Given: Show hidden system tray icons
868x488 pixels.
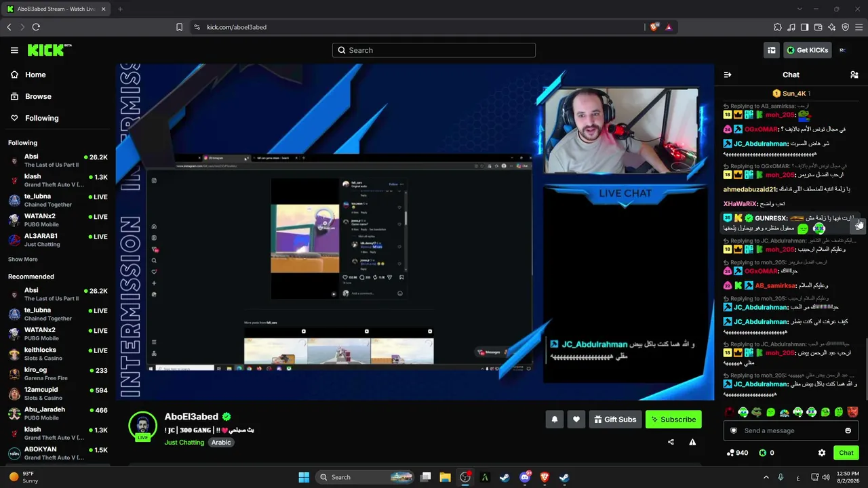Looking at the screenshot, I should tap(766, 477).
